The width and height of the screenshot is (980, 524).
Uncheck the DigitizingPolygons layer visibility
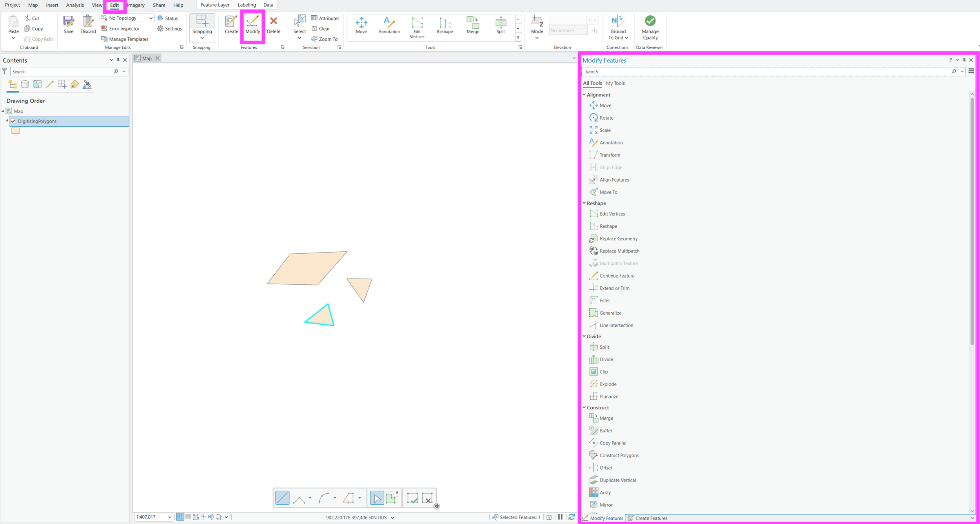[13, 121]
